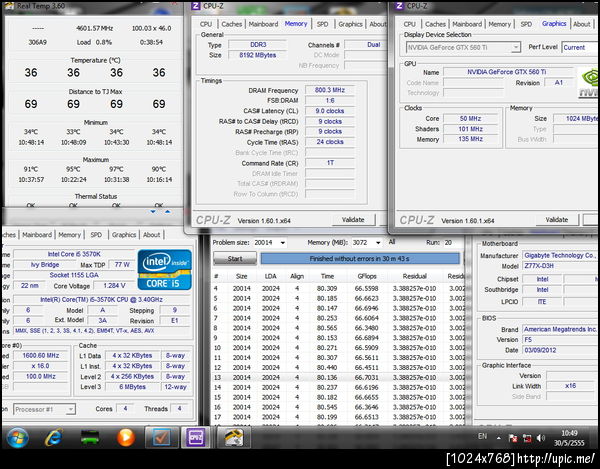The width and height of the screenshot is (600, 469).
Task: Click the Z icon of CPU-Z Memory window
Action: [x=196, y=5]
